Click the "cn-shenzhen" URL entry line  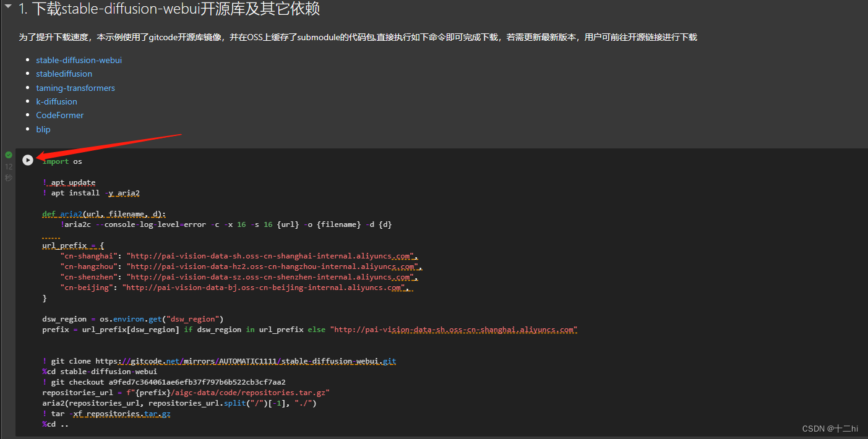point(239,277)
